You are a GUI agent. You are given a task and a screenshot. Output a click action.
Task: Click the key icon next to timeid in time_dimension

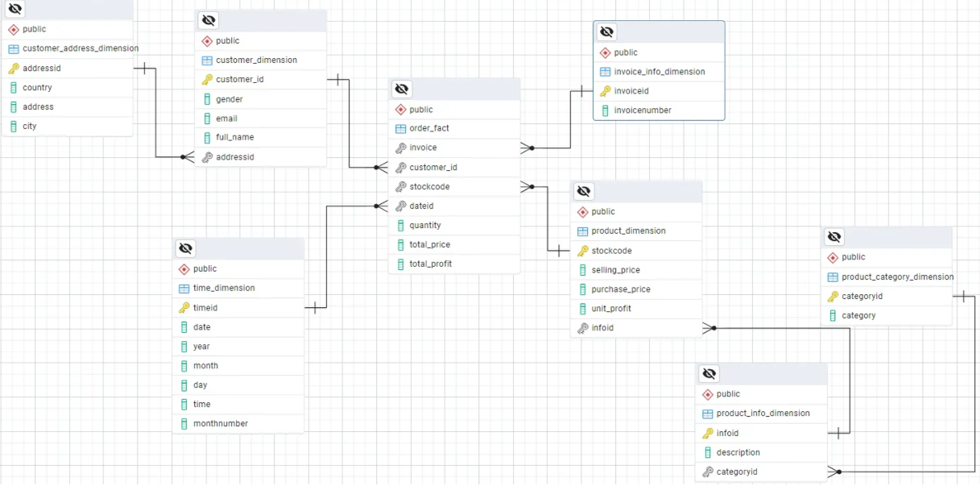[186, 307]
